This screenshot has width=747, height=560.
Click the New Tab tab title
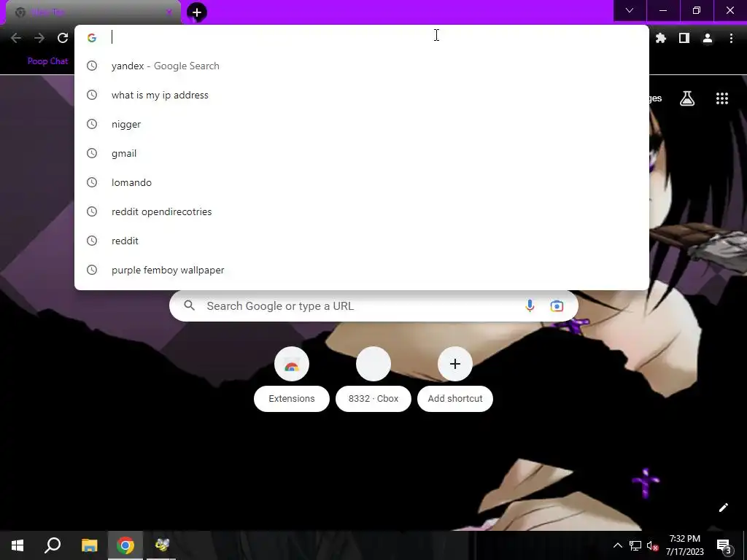pyautogui.click(x=47, y=12)
